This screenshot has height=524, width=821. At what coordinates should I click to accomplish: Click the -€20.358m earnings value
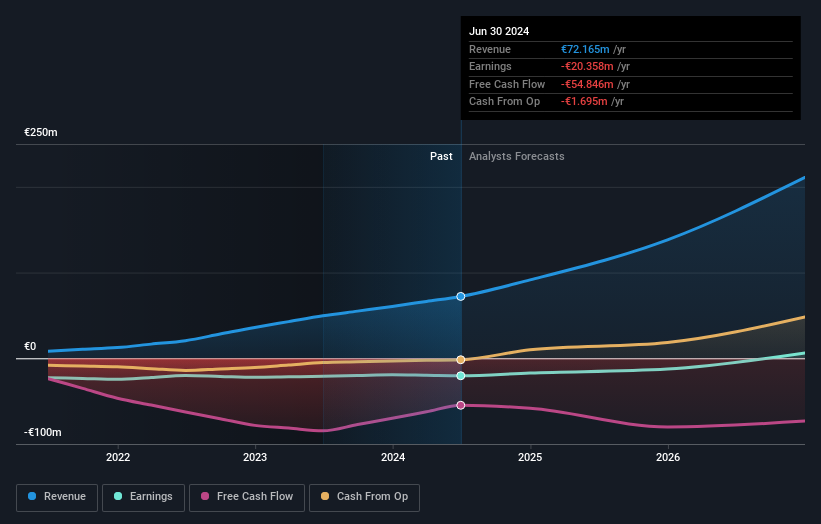(587, 66)
